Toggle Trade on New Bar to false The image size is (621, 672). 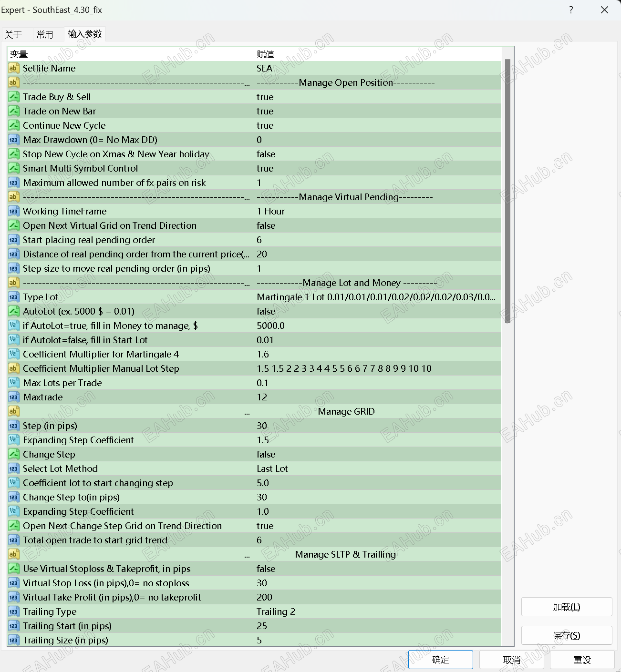[334, 111]
